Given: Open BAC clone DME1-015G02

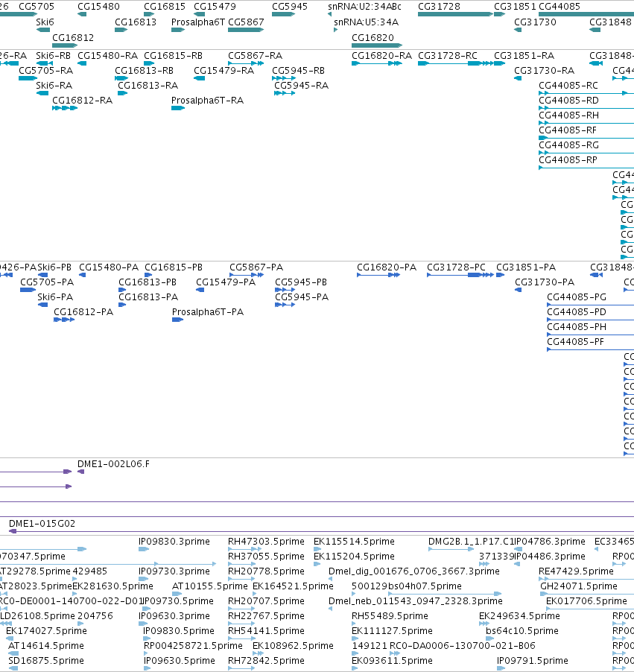Looking at the screenshot, I should pos(42,524).
